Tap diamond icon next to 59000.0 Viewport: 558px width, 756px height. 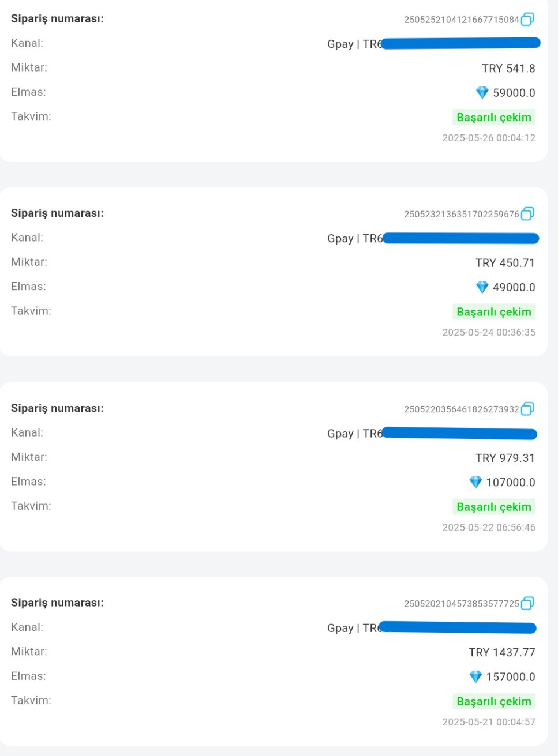pyautogui.click(x=482, y=93)
